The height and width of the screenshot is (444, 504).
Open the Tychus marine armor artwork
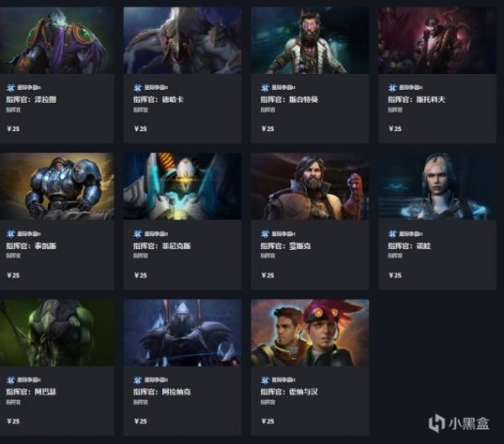[x=57, y=187]
